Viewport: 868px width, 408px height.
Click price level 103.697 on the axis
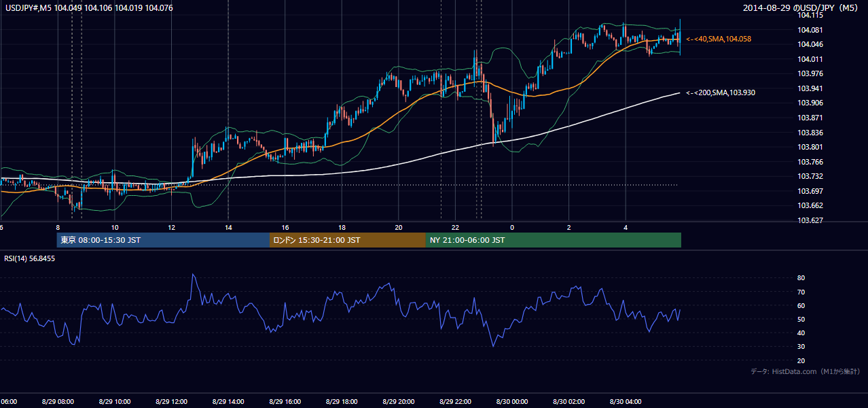click(810, 191)
